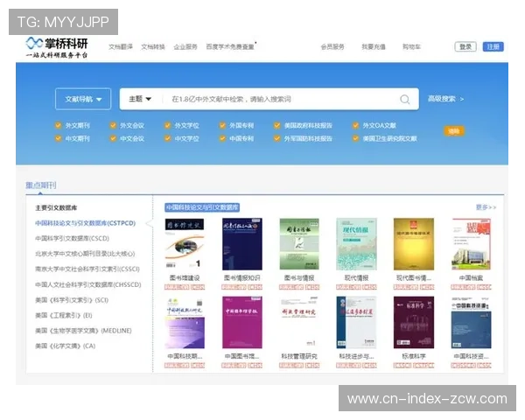Open 会员服务 in top navigation

(x=332, y=47)
